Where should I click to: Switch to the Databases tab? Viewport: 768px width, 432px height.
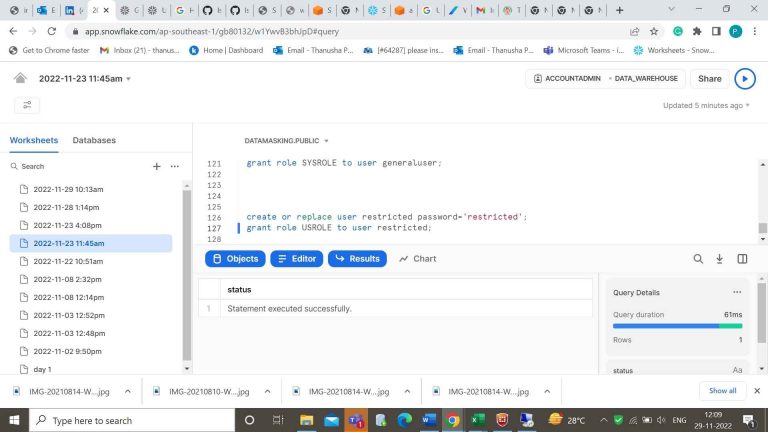(94, 141)
